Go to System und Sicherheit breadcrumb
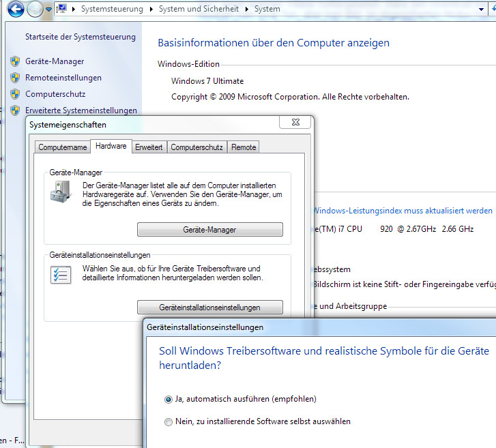 199,9
